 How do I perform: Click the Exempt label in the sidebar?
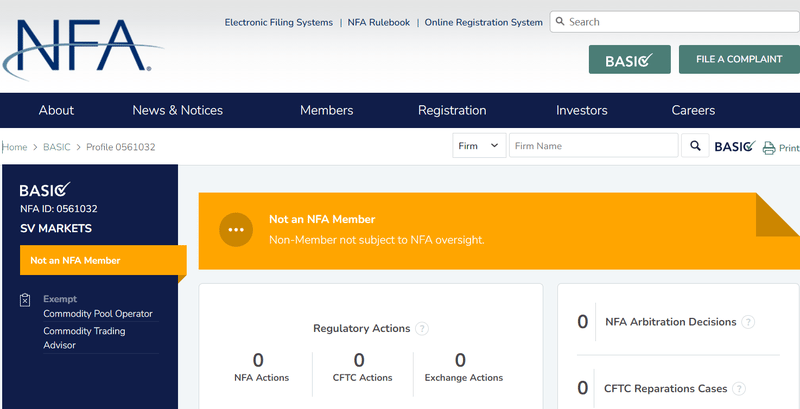click(x=60, y=299)
